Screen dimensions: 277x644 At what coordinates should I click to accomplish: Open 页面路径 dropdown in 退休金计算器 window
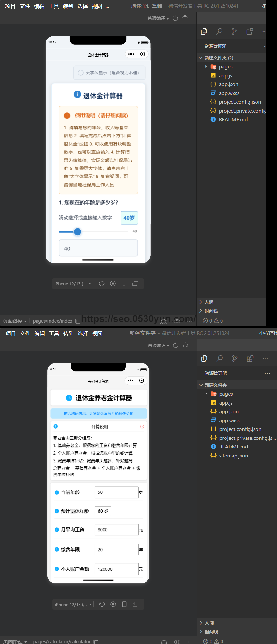click(x=15, y=321)
